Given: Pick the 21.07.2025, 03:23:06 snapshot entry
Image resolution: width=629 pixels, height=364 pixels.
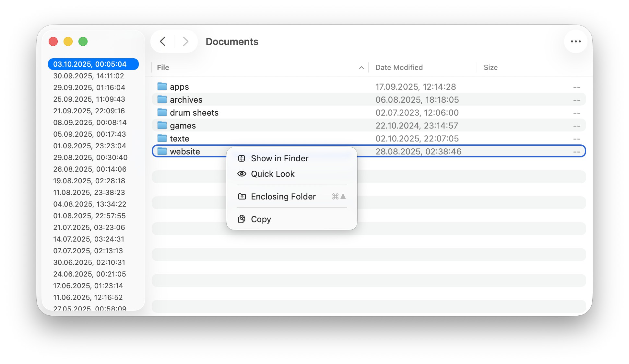Looking at the screenshot, I should point(89,227).
